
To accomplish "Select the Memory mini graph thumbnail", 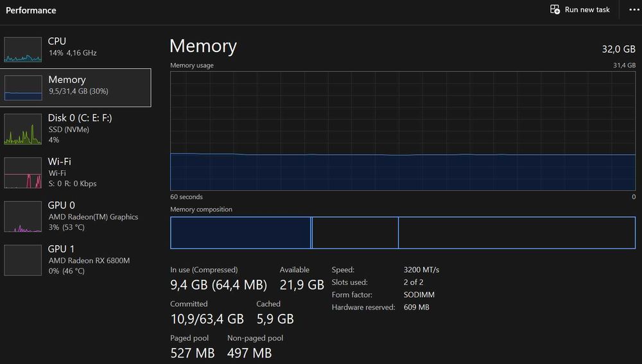I will [x=23, y=87].
